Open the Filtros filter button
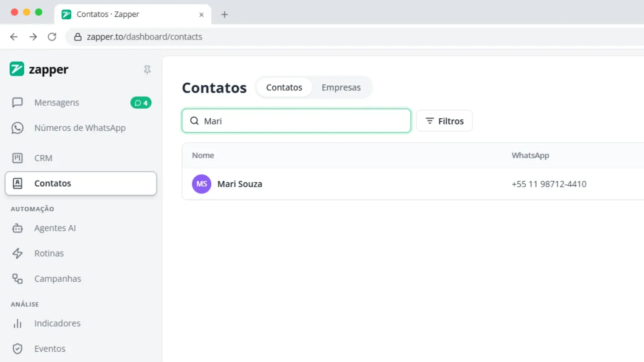Screen dimensions: 644x362 tap(444, 121)
